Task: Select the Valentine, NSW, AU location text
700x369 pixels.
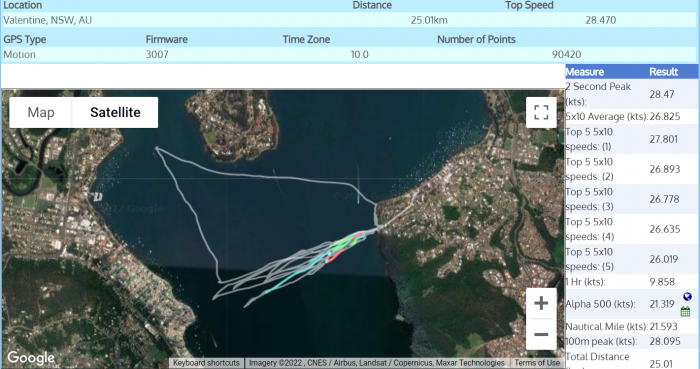Action: [47, 20]
